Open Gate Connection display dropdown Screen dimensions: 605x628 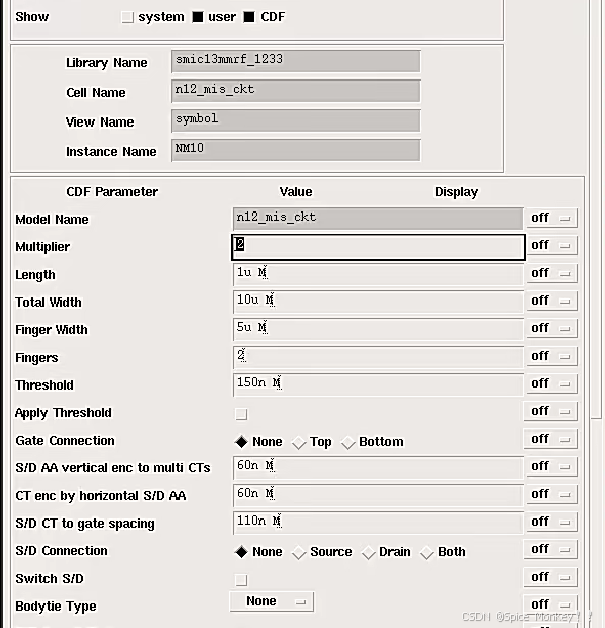click(x=551, y=439)
